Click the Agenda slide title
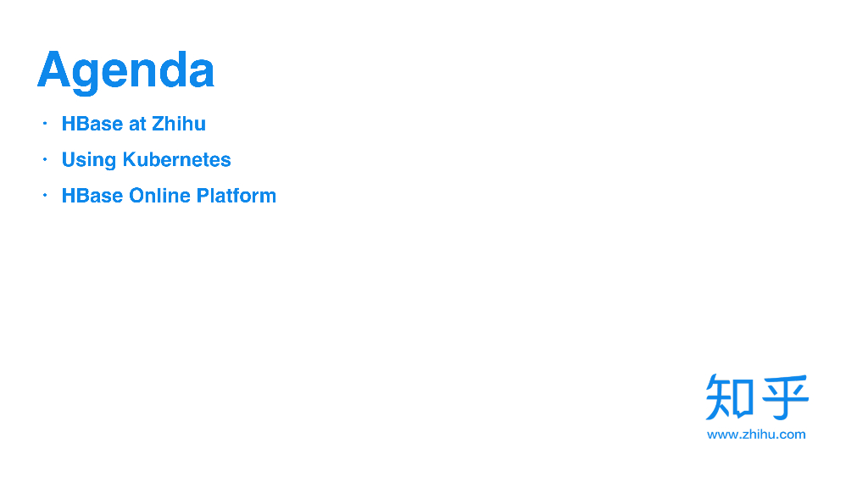This screenshot has width=868, height=488. tap(125, 70)
